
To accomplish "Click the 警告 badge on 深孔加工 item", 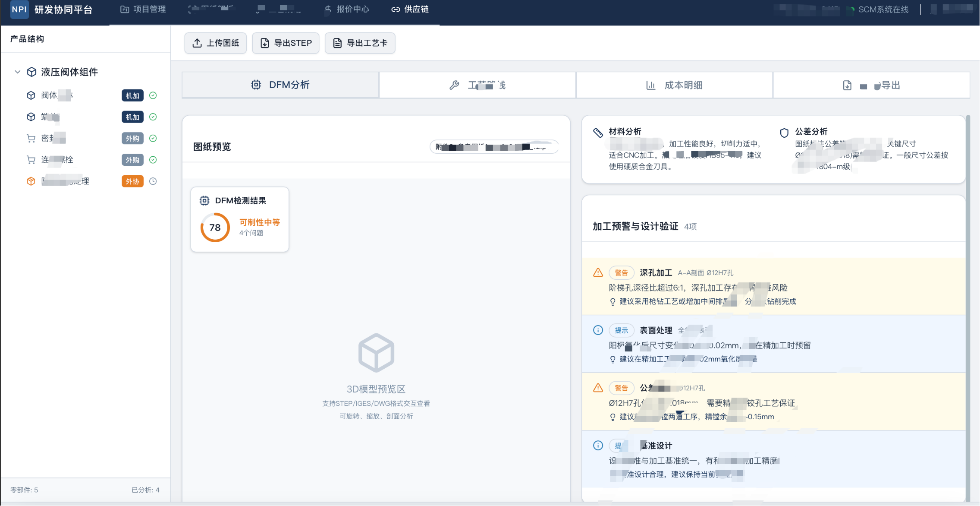I will [621, 273].
